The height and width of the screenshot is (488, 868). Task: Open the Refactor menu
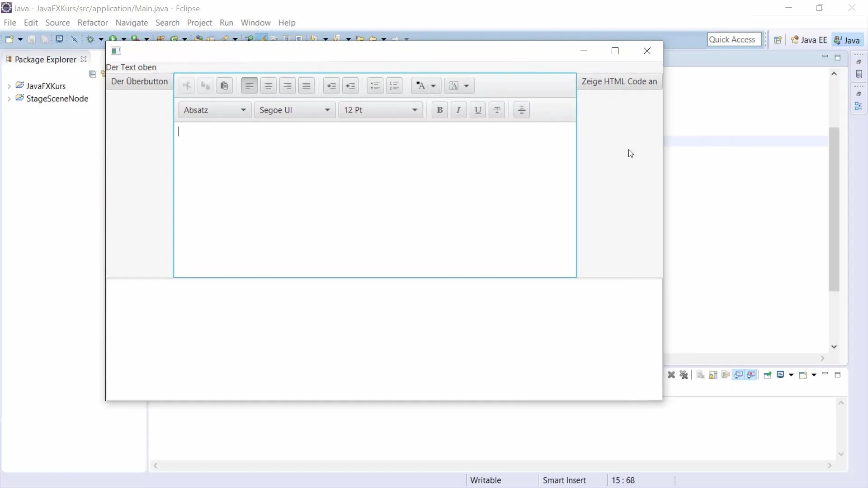93,23
